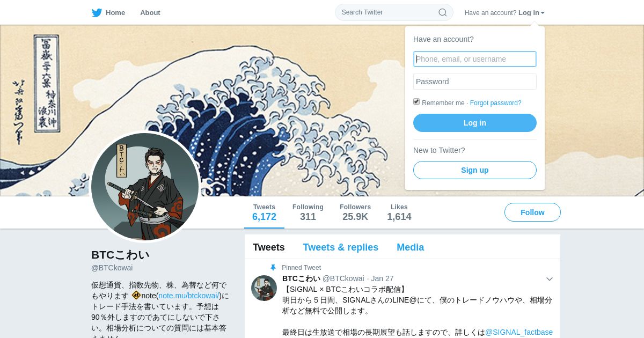Focus the Password field
Image resolution: width=644 pixels, height=338 pixels.
click(x=475, y=82)
